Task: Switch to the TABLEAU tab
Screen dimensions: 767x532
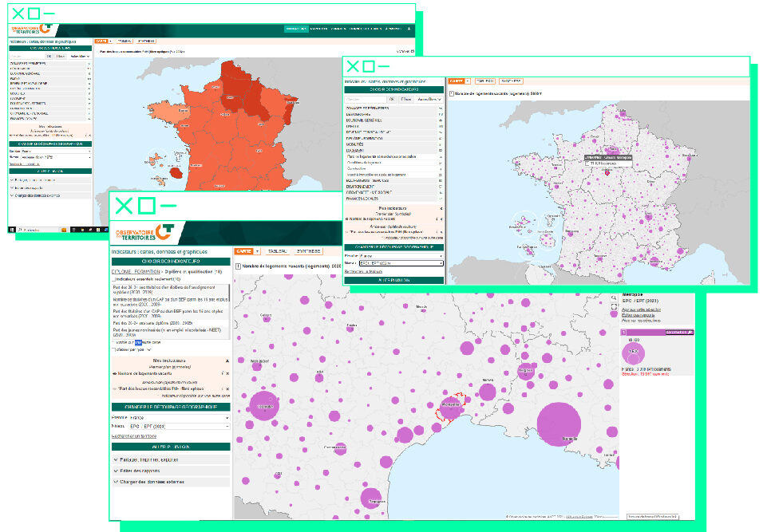Action: [278, 251]
